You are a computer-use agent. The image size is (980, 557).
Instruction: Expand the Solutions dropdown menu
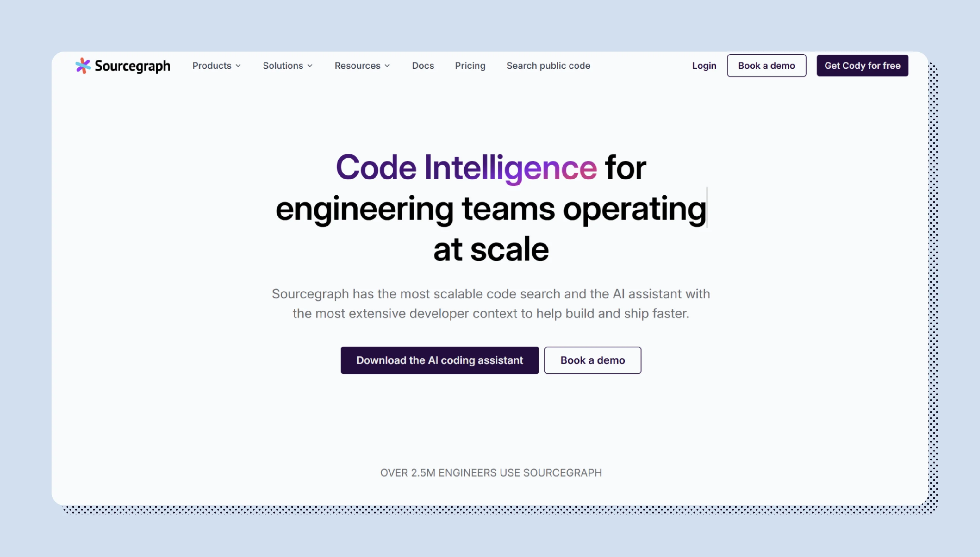click(x=288, y=65)
